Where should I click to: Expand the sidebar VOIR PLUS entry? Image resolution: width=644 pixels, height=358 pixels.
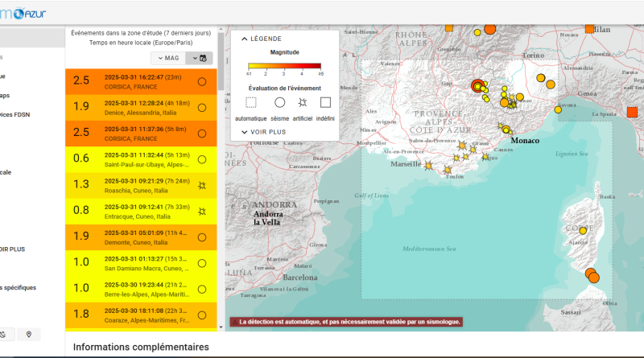coord(12,249)
